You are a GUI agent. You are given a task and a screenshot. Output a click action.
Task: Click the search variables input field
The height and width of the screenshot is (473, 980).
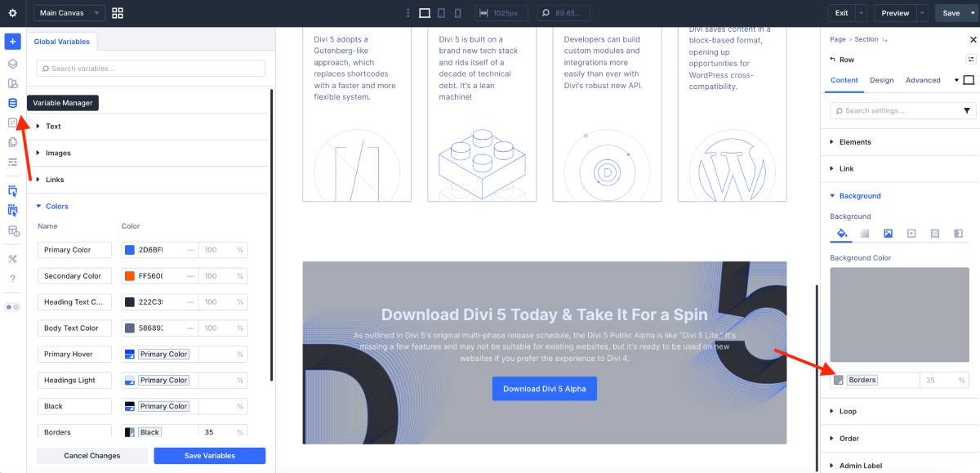pyautogui.click(x=149, y=68)
